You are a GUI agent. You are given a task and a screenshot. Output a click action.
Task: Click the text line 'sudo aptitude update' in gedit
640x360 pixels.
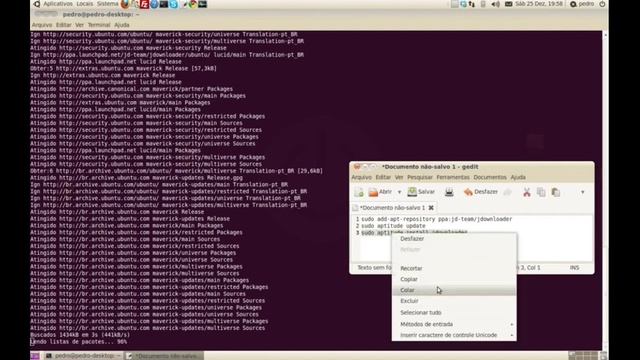click(393, 226)
